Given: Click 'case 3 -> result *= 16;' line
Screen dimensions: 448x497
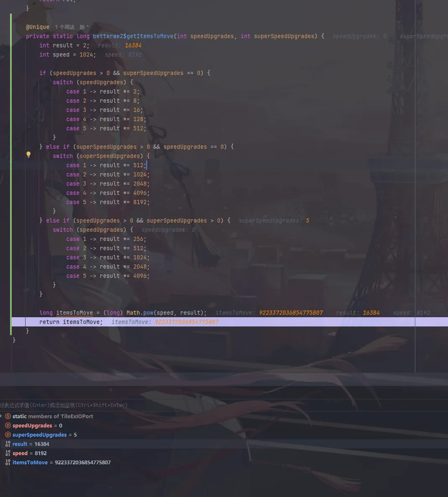Looking at the screenshot, I should click(104, 110).
